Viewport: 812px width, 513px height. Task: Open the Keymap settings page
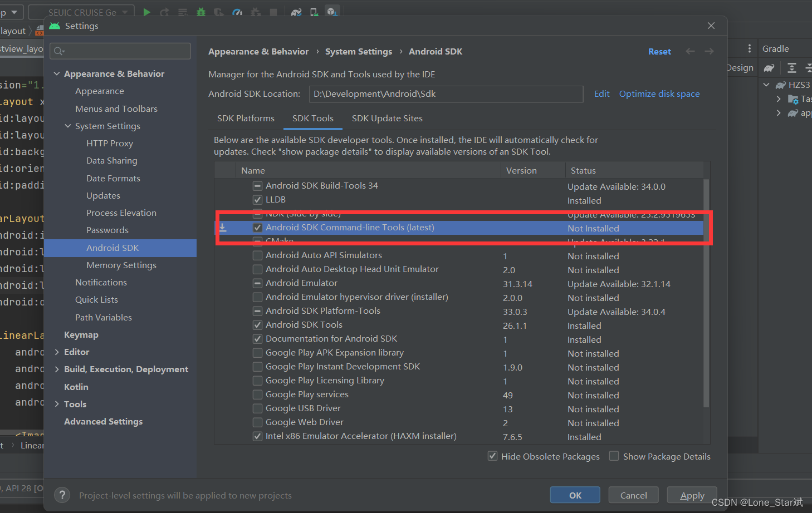(81, 335)
